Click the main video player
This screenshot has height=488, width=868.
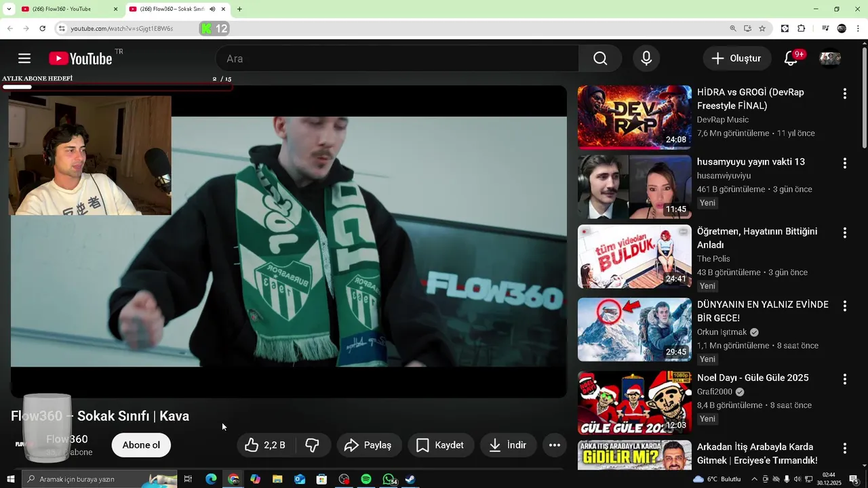click(x=289, y=241)
